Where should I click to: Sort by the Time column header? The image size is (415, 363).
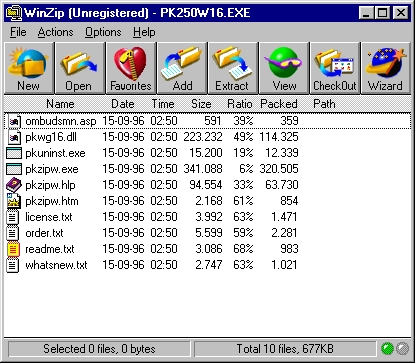[163, 104]
